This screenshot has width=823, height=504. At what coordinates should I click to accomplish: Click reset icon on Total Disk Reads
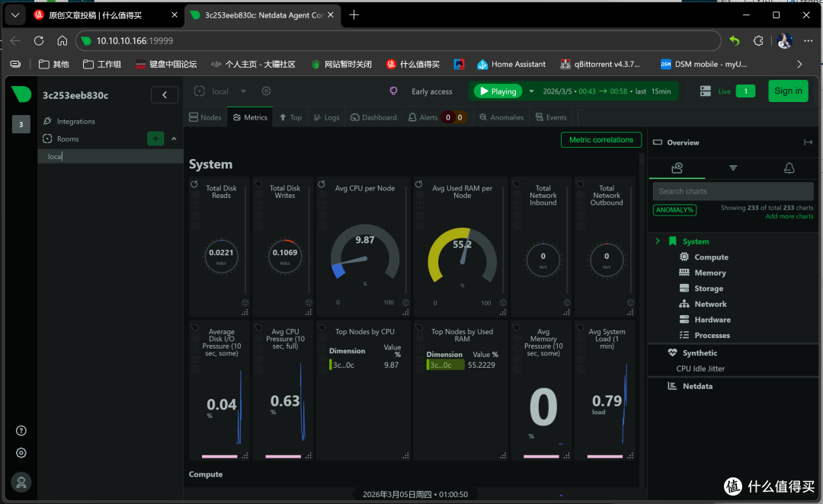pos(194,184)
